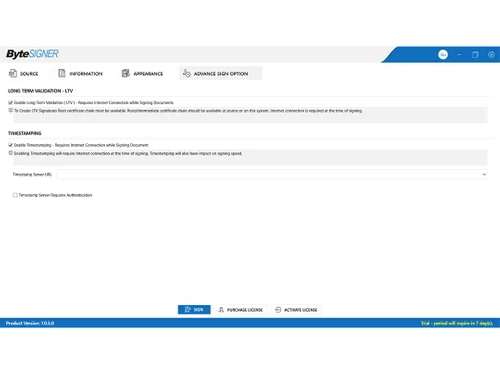Click the ByteSIGNER logo
Viewport: 500px width, 375px height.
click(32, 54)
